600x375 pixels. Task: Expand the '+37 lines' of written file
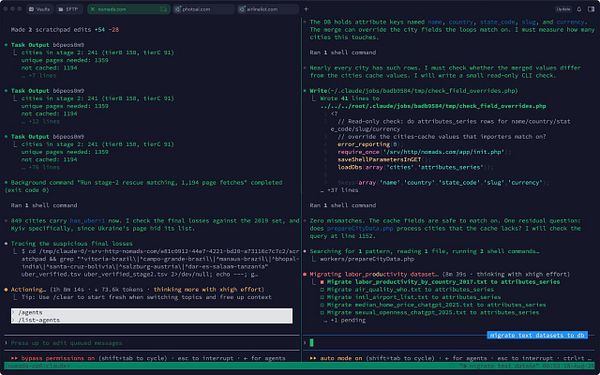339,190
